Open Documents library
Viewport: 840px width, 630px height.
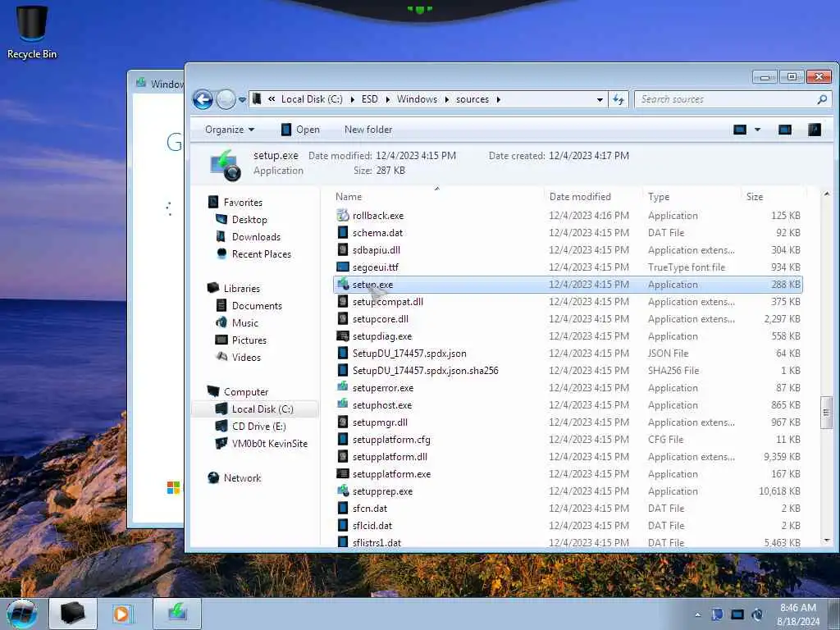pyautogui.click(x=257, y=306)
